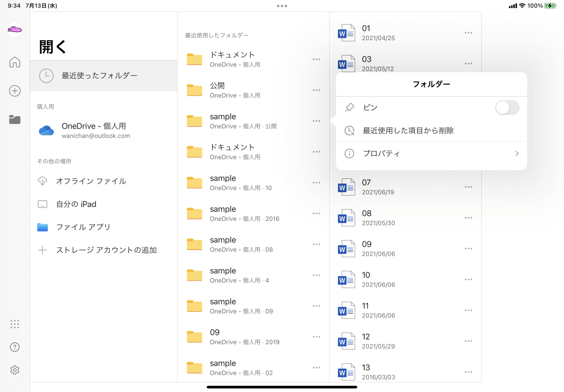Viewport: 564px width, 392px height.
Task: Select 最近使ったフォルダー in the left panel
Action: [x=99, y=76]
